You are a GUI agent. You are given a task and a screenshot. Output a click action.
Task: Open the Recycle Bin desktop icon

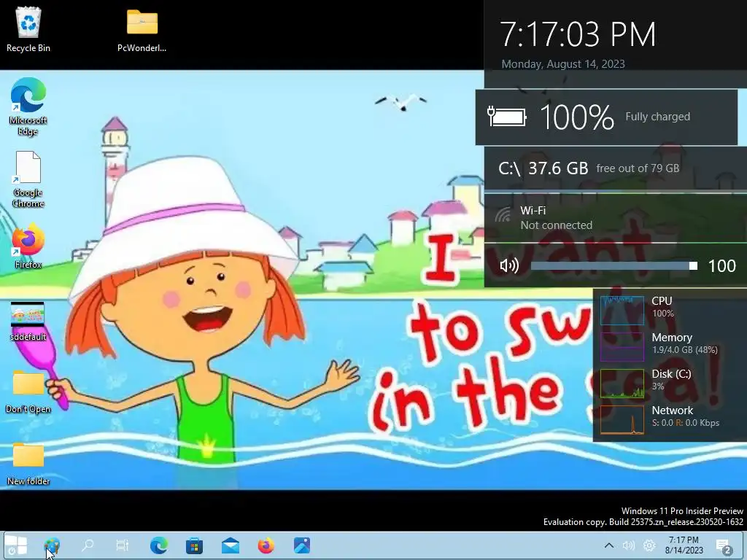coord(28,29)
